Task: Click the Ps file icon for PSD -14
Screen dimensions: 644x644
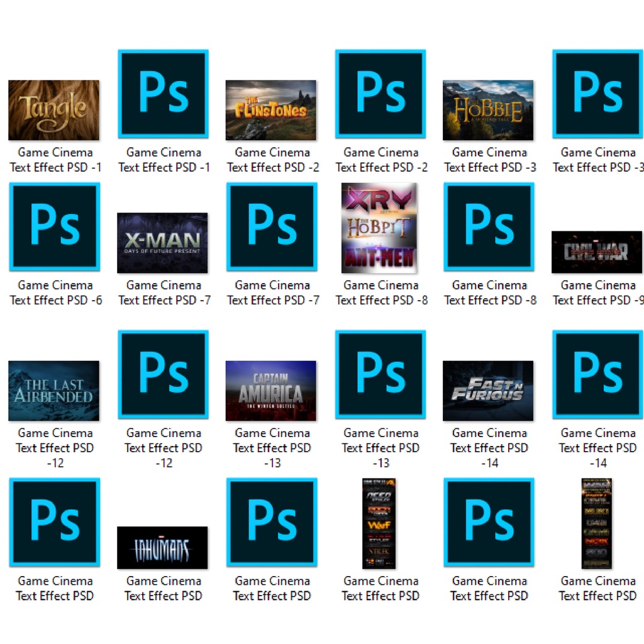Action: [597, 374]
